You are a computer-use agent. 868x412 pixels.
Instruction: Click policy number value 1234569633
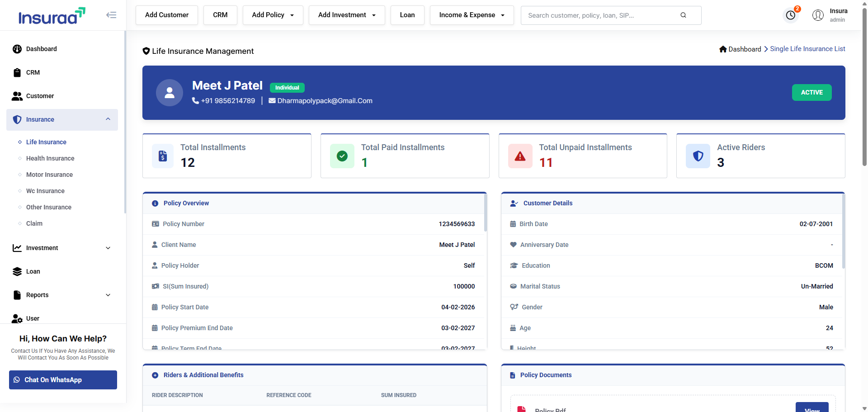[457, 224]
